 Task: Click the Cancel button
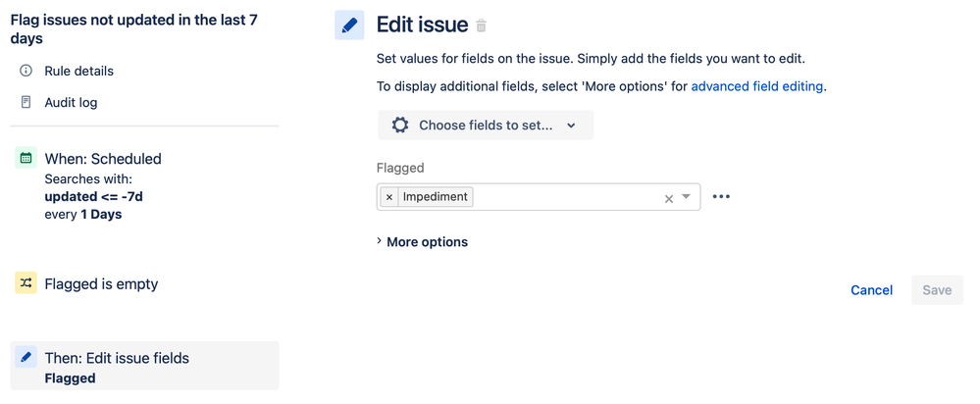(871, 289)
